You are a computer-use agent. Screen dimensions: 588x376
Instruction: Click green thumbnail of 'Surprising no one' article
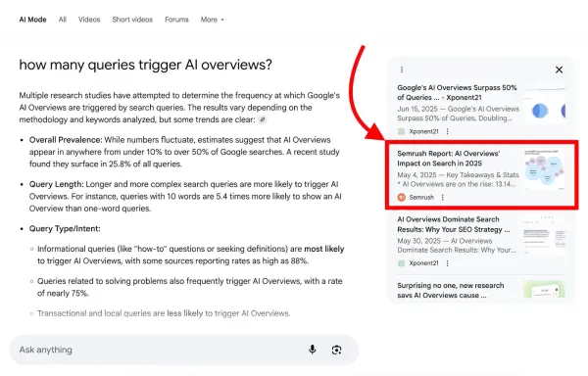545,290
